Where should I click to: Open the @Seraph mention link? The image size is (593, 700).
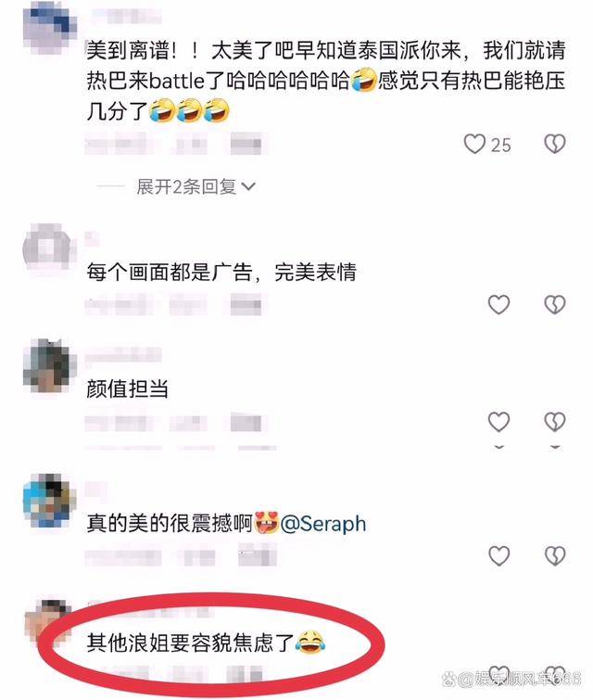[323, 523]
